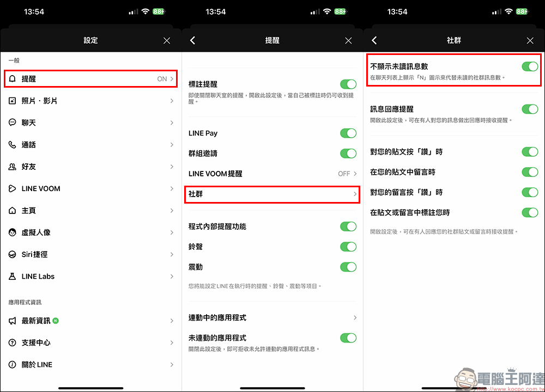The image size is (545, 392).
Task: Close the 社群 screen with X
Action: (530, 41)
